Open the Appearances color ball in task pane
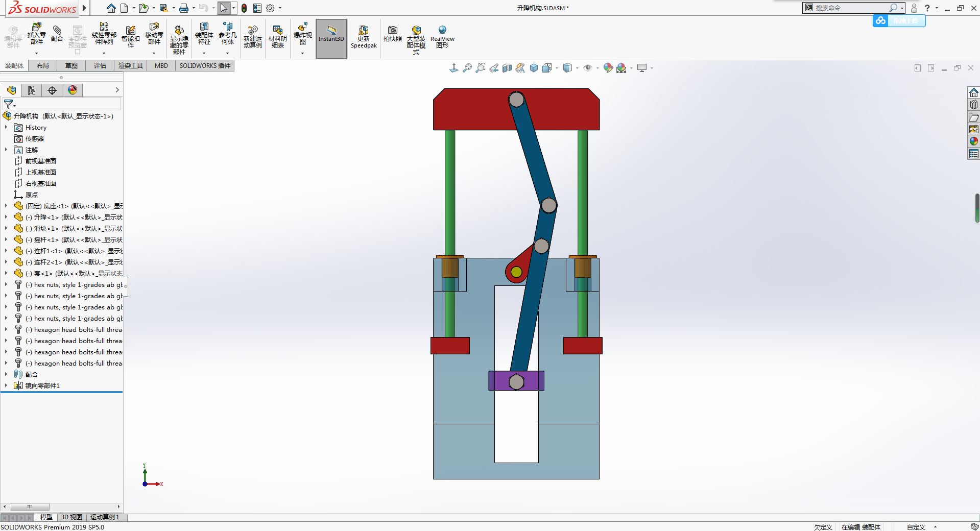Viewport: 980px width, 531px height. (x=974, y=141)
